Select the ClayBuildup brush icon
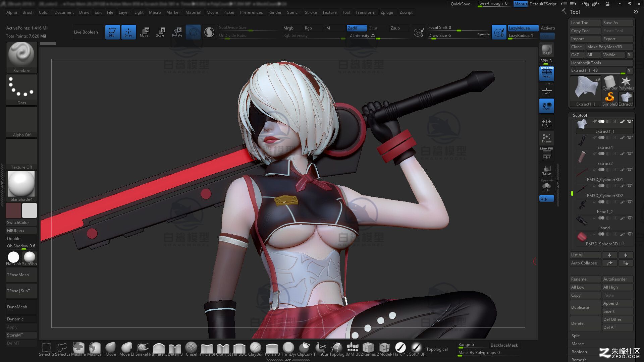Viewport: 644px width, 362px height. tap(255, 349)
